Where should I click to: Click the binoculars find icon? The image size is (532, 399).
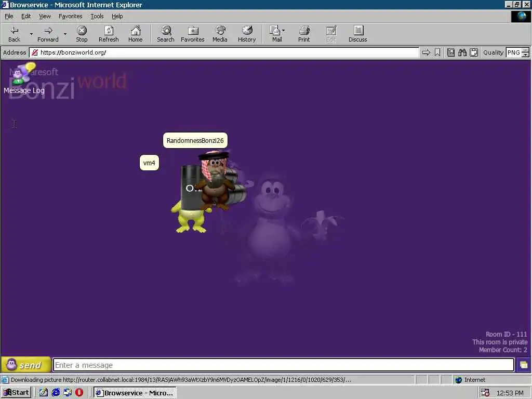462,52
